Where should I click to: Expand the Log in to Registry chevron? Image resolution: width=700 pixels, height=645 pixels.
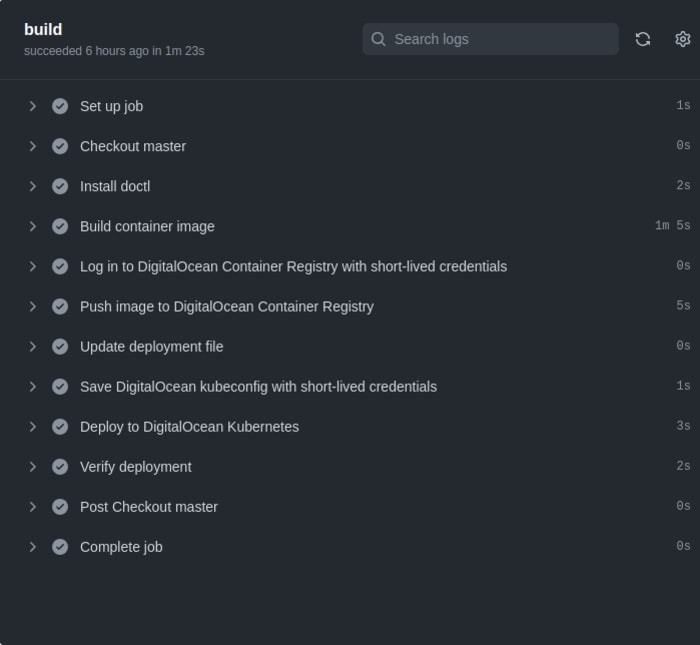32,266
